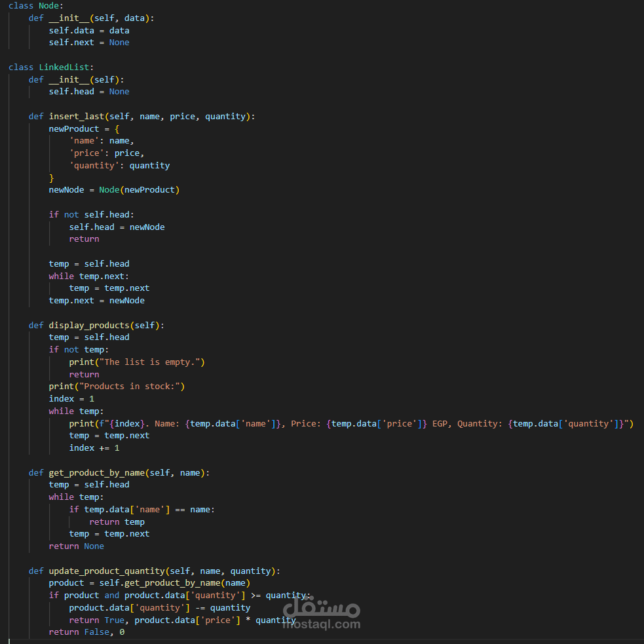Viewport: 644px width, 644px height.
Task: Click the 'if not self.head:' line
Action: click(92, 214)
